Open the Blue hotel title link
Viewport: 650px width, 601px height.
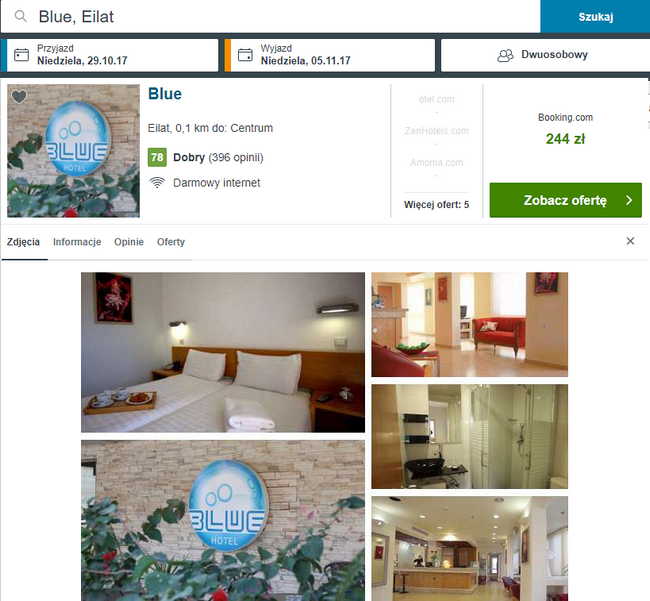tap(165, 94)
